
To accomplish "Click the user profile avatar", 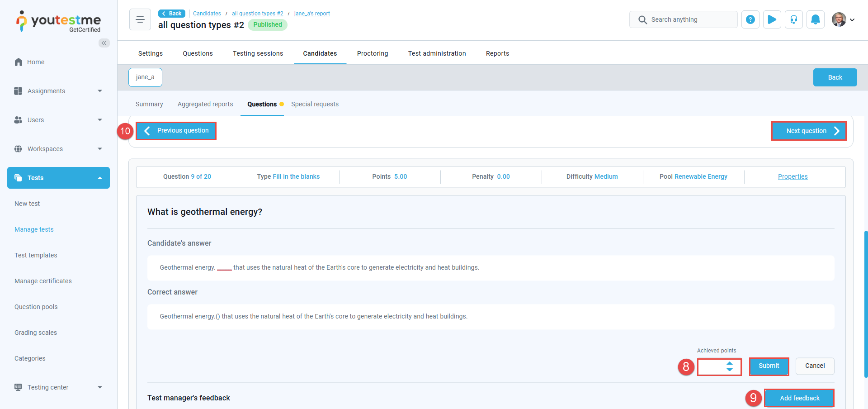I will [x=839, y=19].
